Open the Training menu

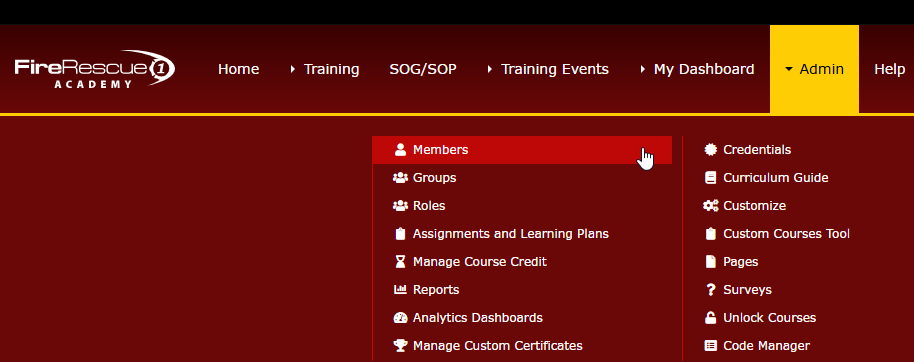[331, 69]
